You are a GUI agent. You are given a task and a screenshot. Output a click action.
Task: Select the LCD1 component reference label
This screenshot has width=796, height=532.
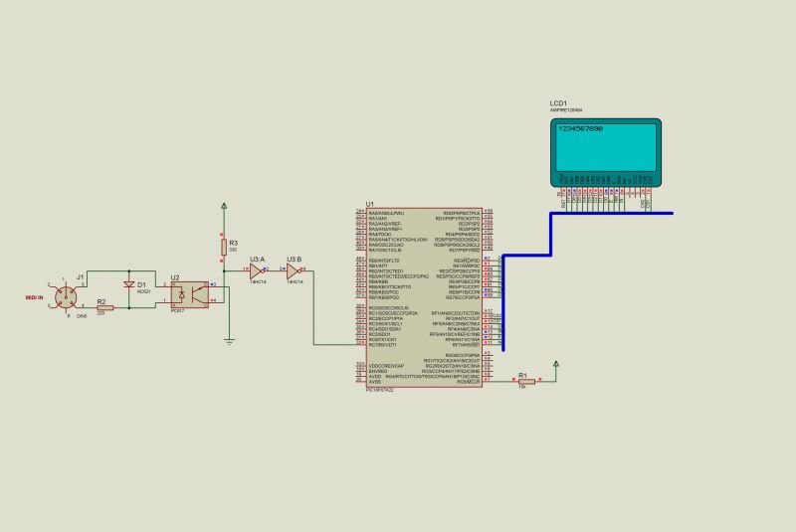558,103
